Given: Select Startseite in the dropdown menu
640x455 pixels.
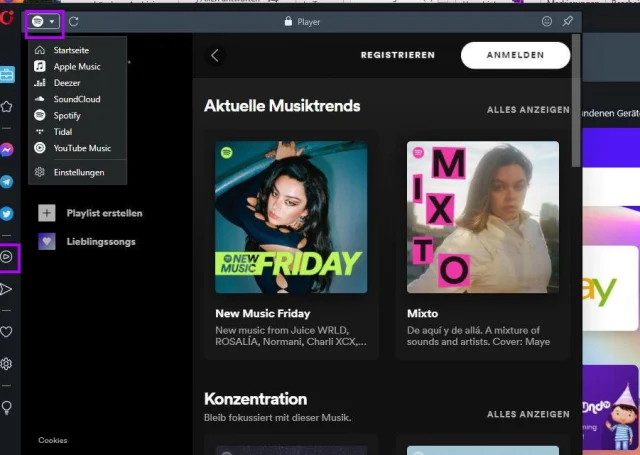Looking at the screenshot, I should point(78,50).
